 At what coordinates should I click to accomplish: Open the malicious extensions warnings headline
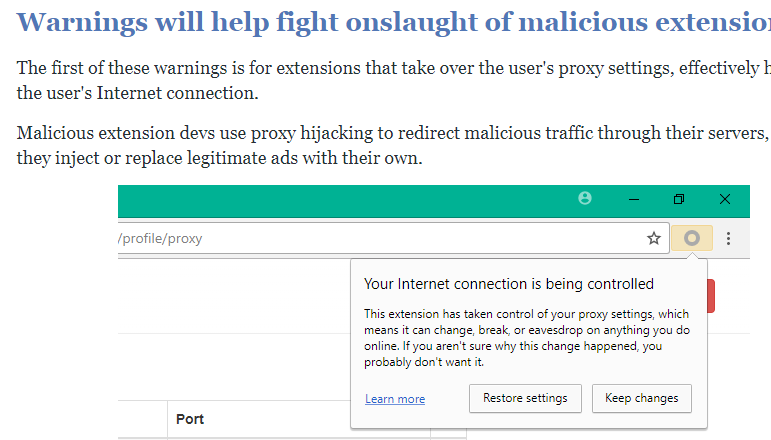[x=393, y=22]
